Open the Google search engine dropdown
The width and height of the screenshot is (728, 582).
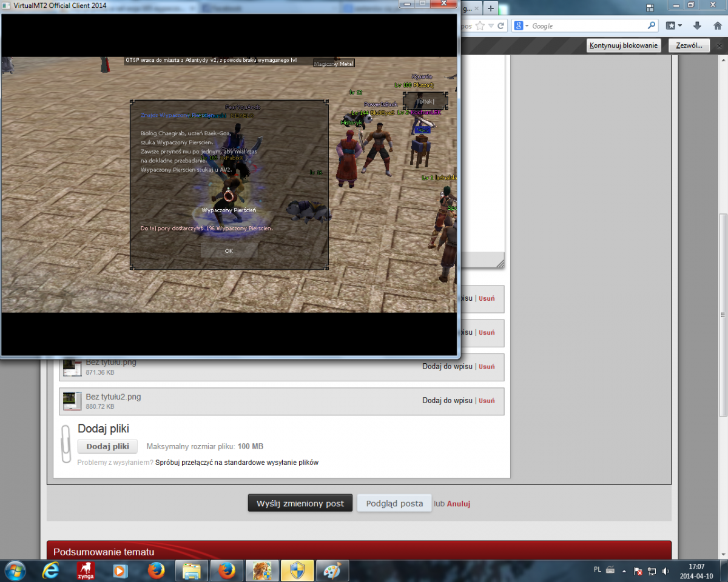(522, 26)
